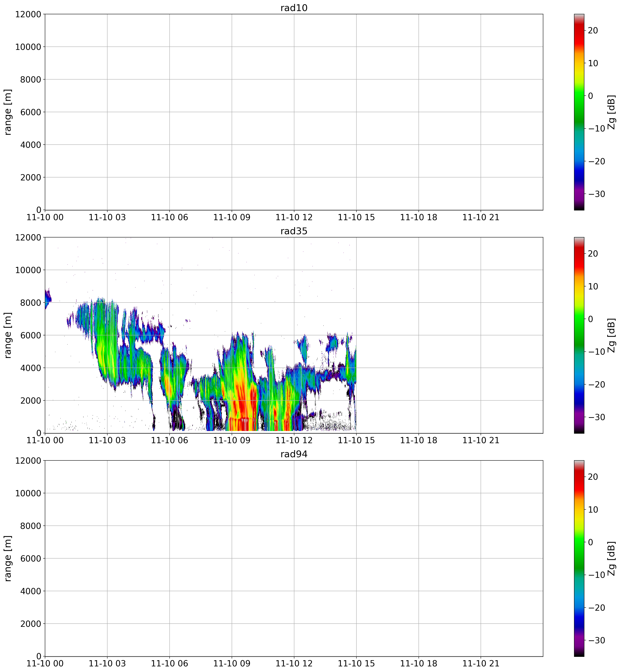This screenshot has width=620, height=672.
Task: Click the rad35 colorbar near -20 dB
Action: (579, 384)
